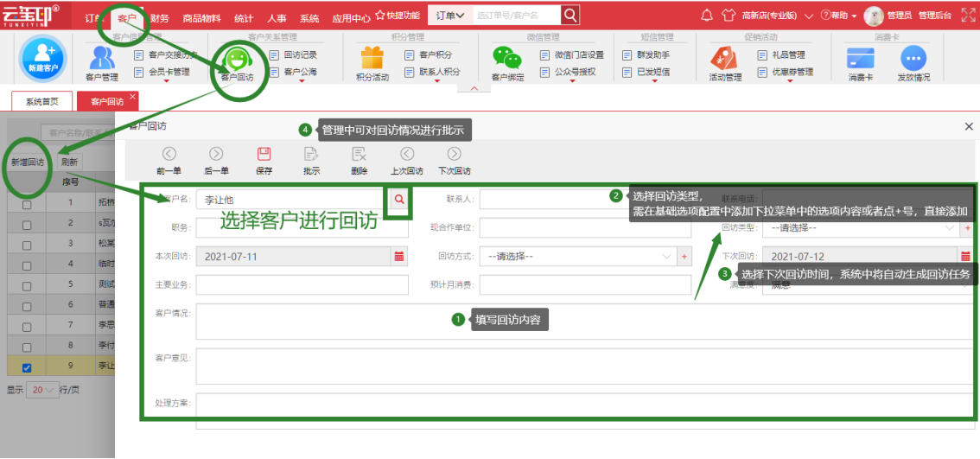Open the 系统 menu
The image size is (980, 459).
coord(309,17)
